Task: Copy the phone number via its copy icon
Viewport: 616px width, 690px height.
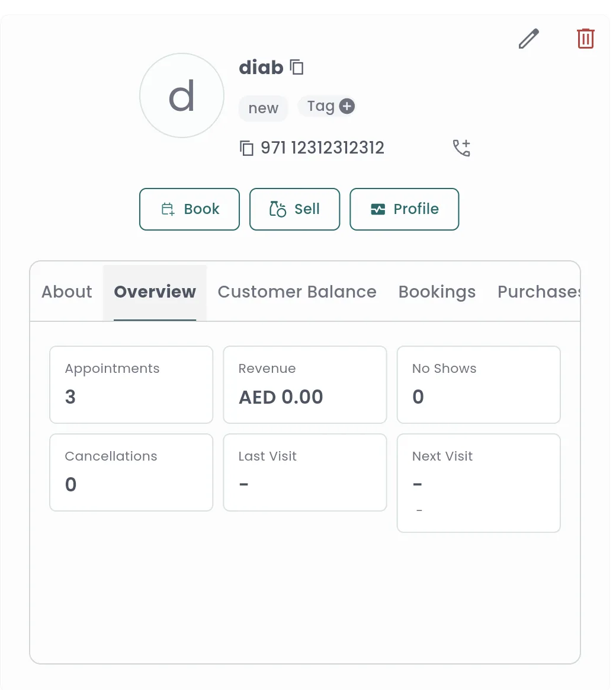Action: (x=246, y=148)
